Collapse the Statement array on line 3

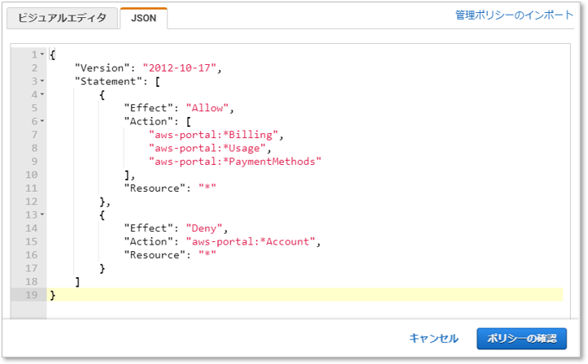click(x=41, y=81)
